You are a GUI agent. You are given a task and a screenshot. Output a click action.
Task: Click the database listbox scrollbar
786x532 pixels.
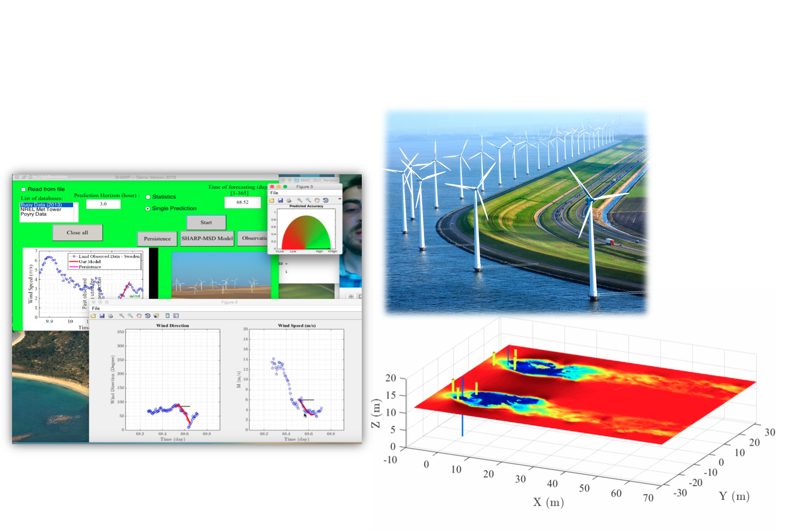76,212
